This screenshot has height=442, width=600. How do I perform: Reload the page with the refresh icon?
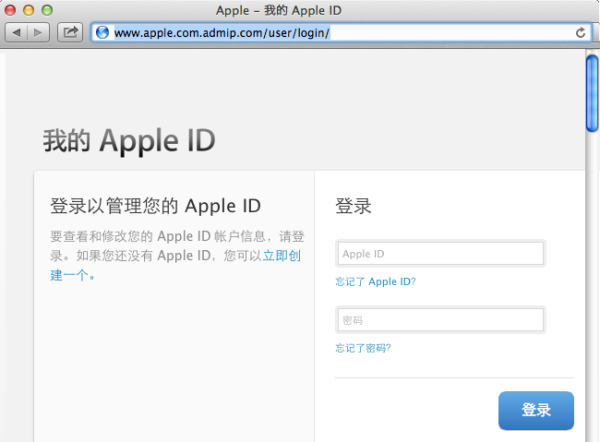coord(580,33)
